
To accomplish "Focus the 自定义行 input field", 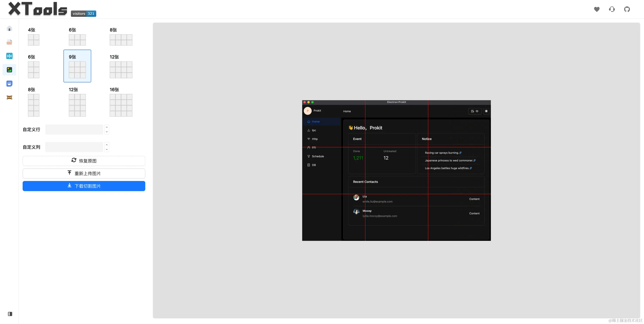I will pyautogui.click(x=74, y=129).
